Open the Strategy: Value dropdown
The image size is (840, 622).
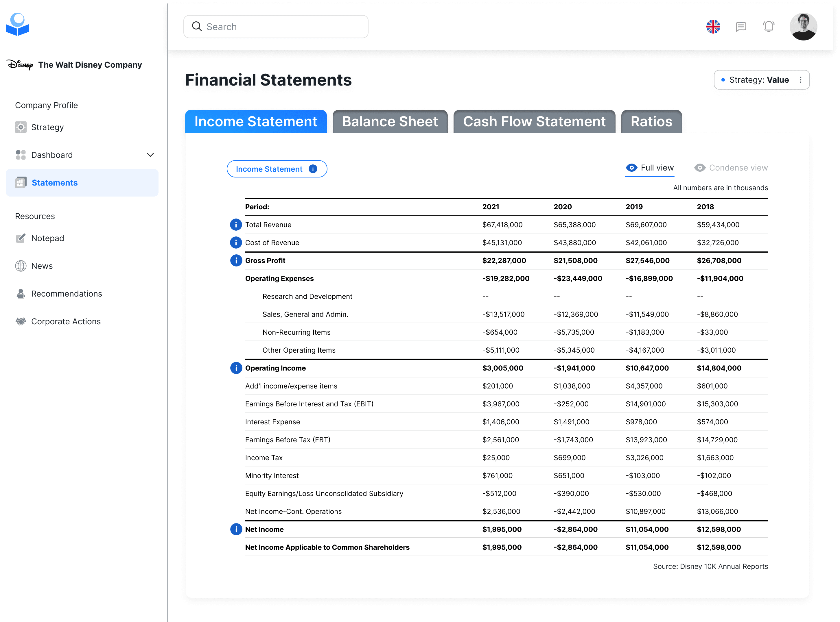pos(762,80)
